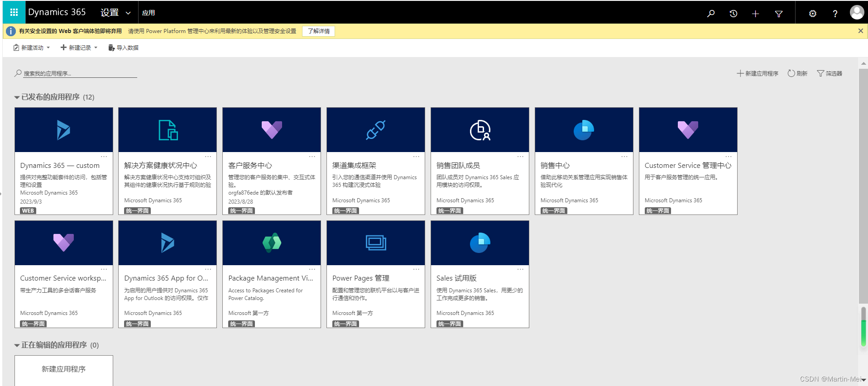This screenshot has width=868, height=386.
Task: Collapse the 正在编辑的应用程序 section
Action: 17,345
